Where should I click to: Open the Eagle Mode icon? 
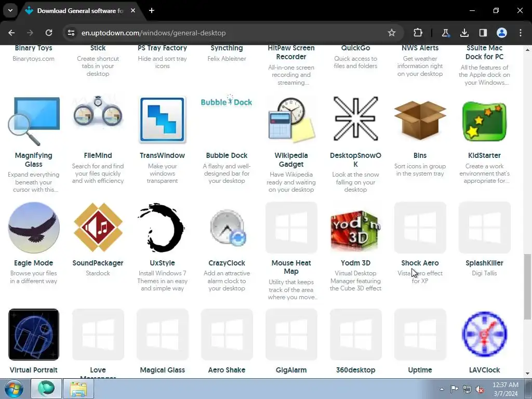34,228
